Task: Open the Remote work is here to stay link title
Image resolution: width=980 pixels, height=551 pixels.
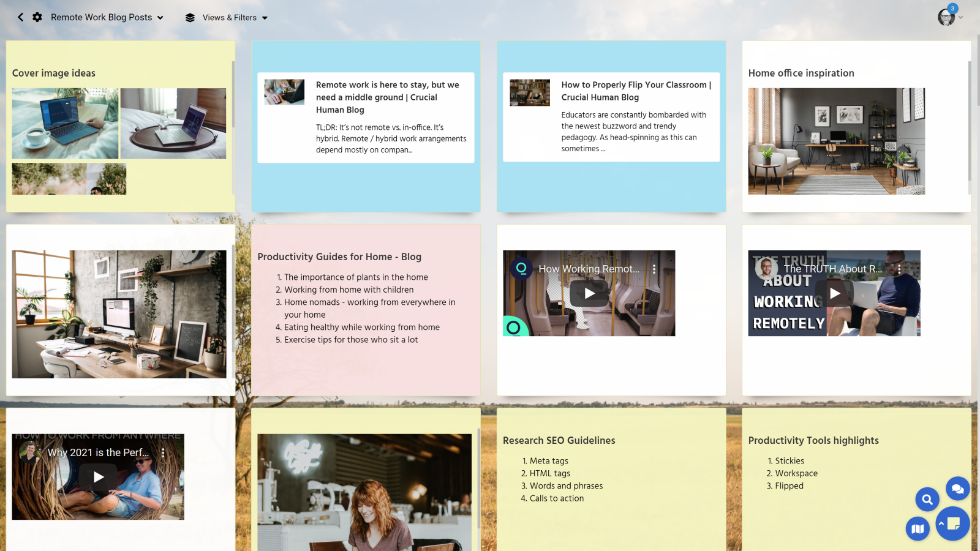Action: pyautogui.click(x=388, y=97)
